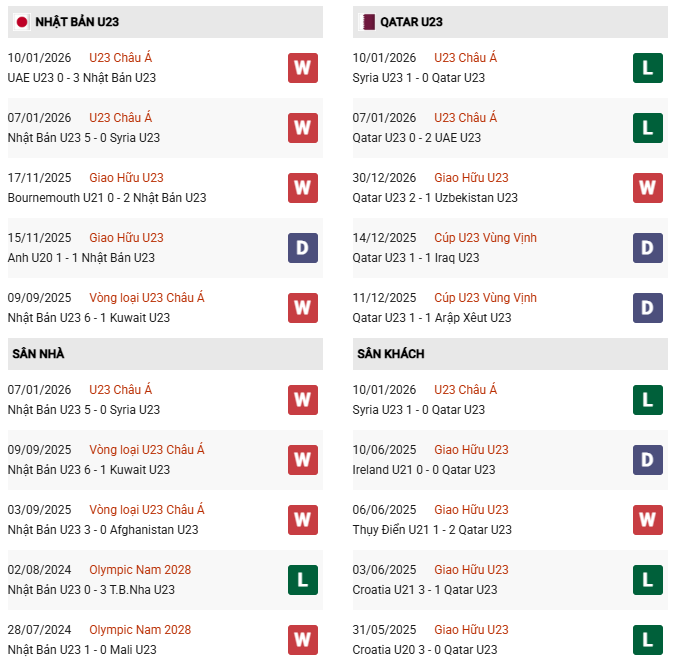Click the Anh U20 match D badge
The width and height of the screenshot is (674, 669).
[x=303, y=248]
